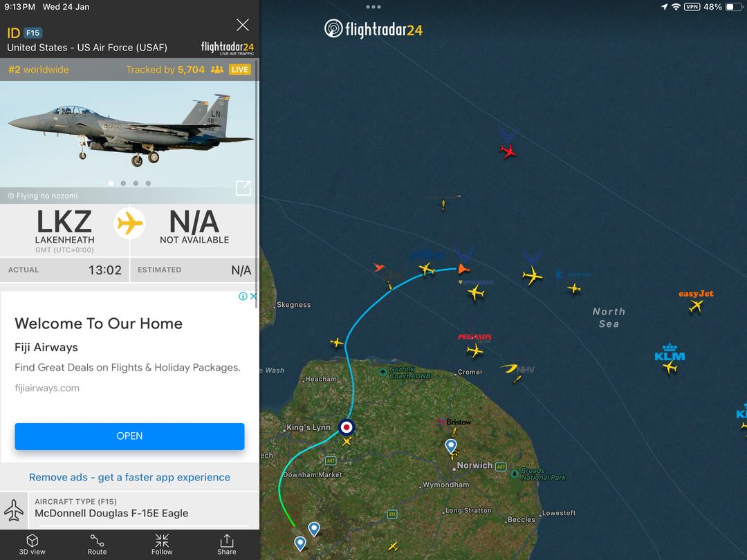Tap the RAF roundel marker near King's Lynn
Image resolution: width=747 pixels, height=560 pixels.
tap(347, 427)
